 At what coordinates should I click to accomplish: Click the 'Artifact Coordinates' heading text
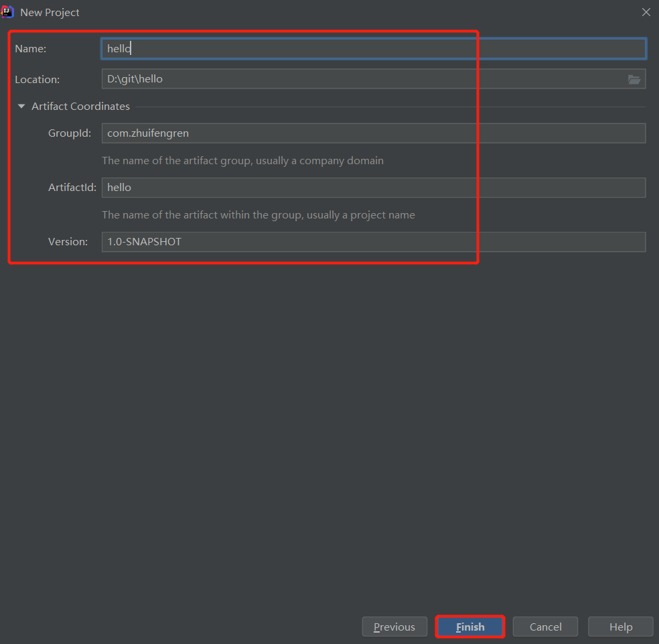pyautogui.click(x=80, y=107)
